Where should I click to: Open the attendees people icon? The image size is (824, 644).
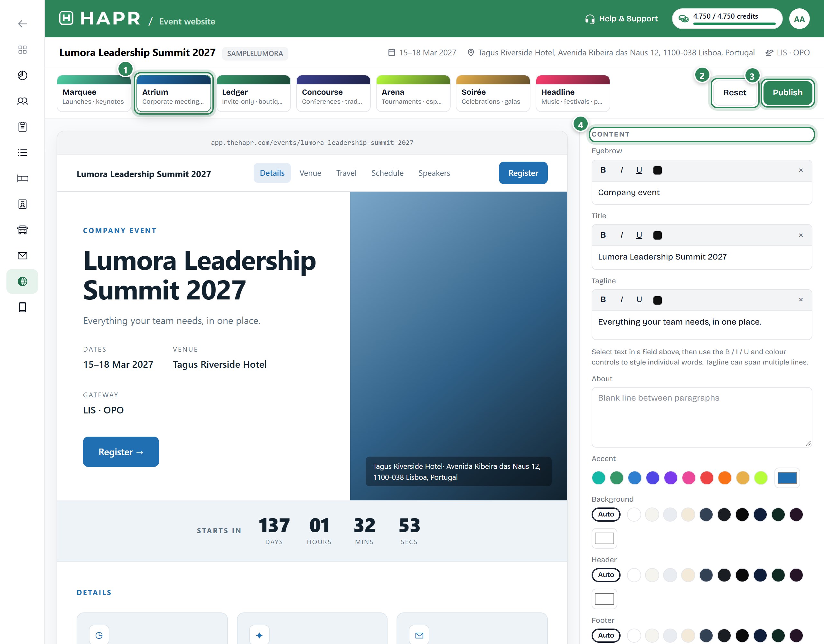[22, 101]
